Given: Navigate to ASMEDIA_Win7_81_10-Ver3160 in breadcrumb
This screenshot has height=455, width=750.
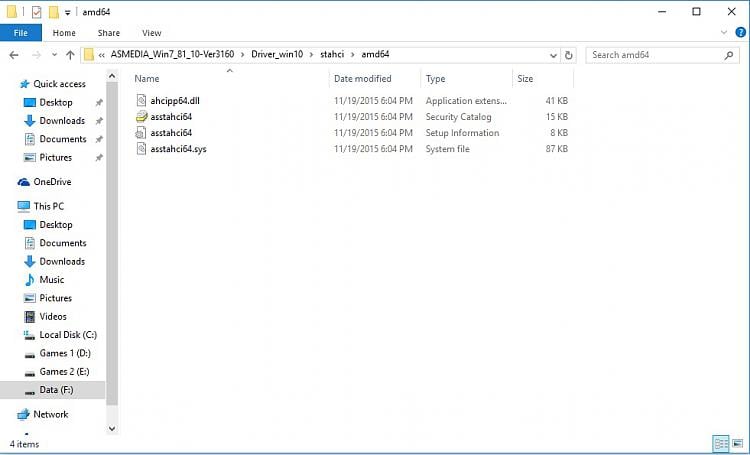Looking at the screenshot, I should coord(172,54).
